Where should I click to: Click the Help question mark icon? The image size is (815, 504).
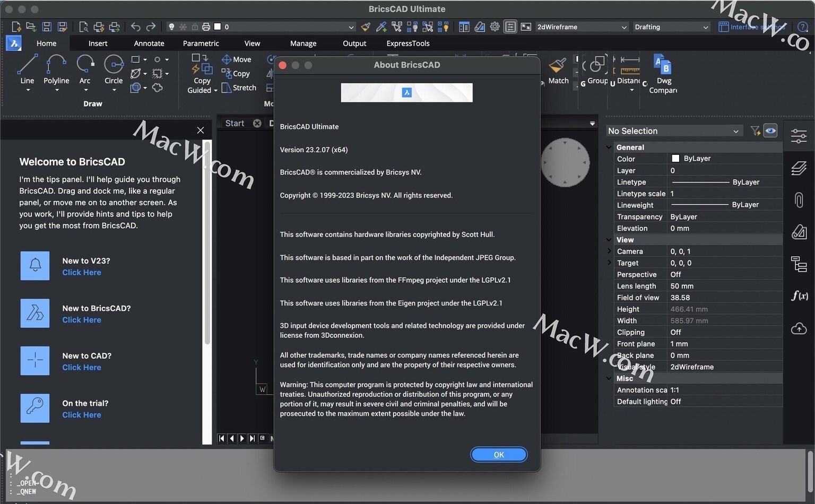(x=803, y=27)
